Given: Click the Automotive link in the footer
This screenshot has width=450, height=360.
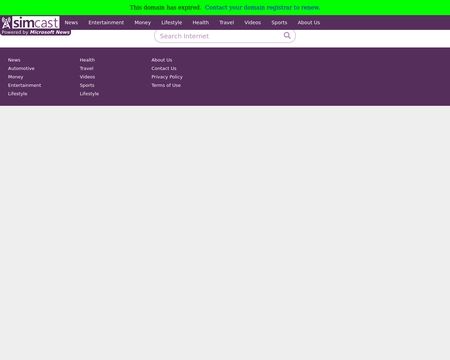Looking at the screenshot, I should 21,68.
